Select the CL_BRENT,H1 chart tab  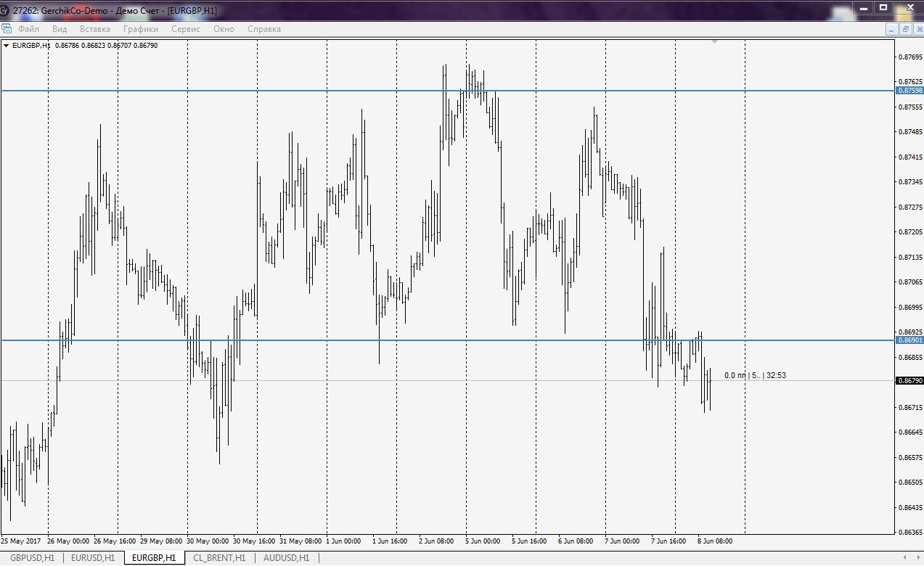tap(218, 558)
